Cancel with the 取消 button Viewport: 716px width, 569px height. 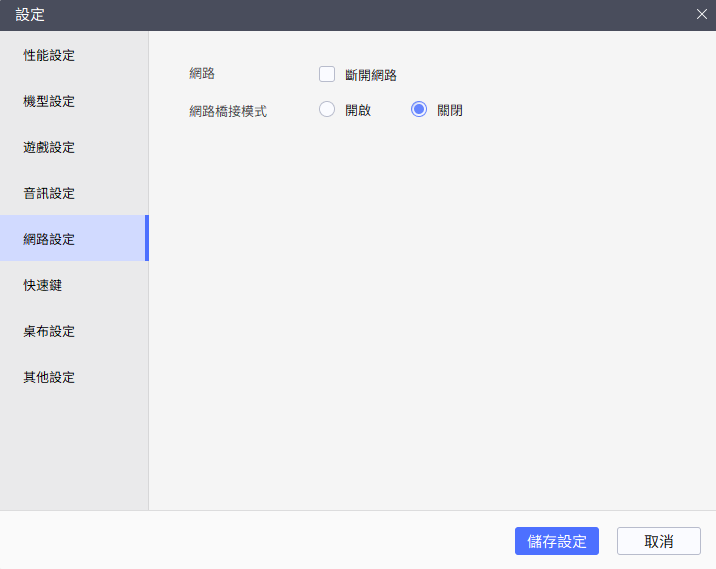658,541
